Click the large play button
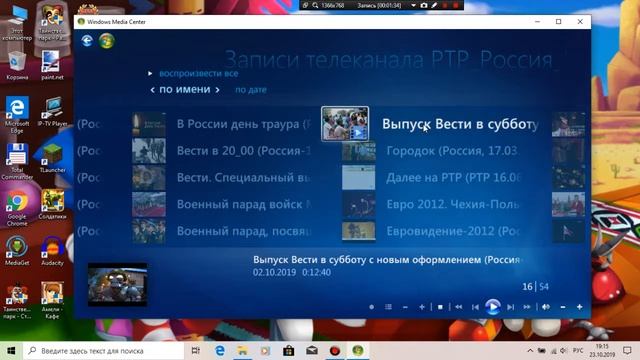 tap(493, 307)
